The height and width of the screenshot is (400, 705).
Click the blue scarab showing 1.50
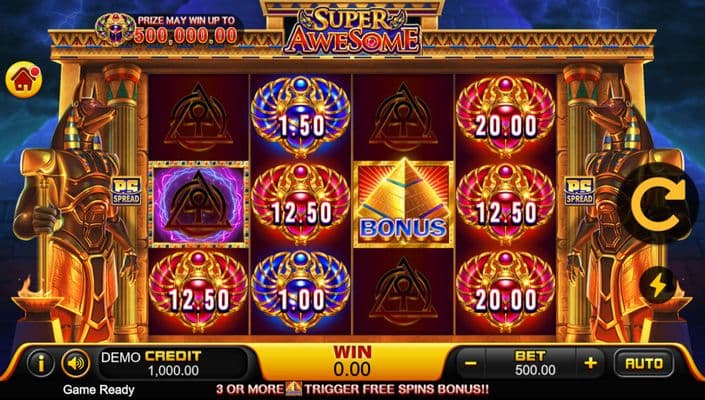click(x=300, y=116)
